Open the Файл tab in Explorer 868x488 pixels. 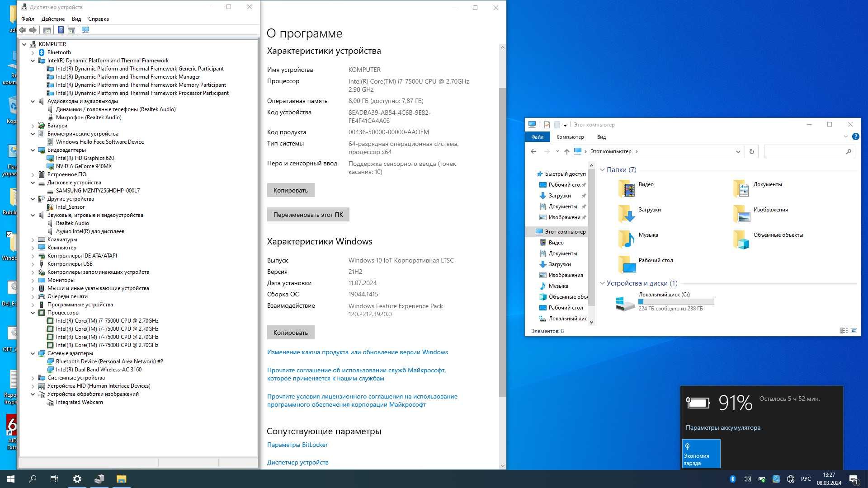pos(537,136)
